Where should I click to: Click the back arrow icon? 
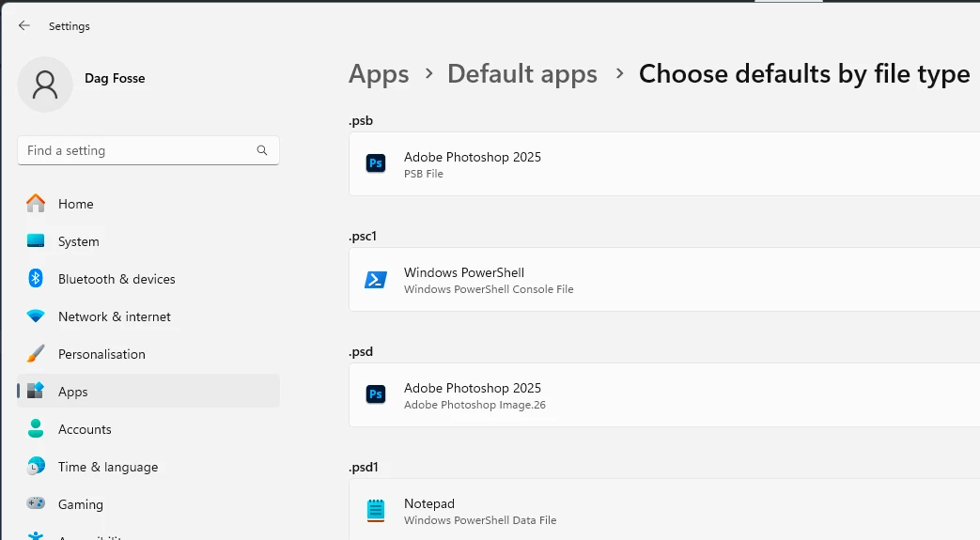pos(23,25)
